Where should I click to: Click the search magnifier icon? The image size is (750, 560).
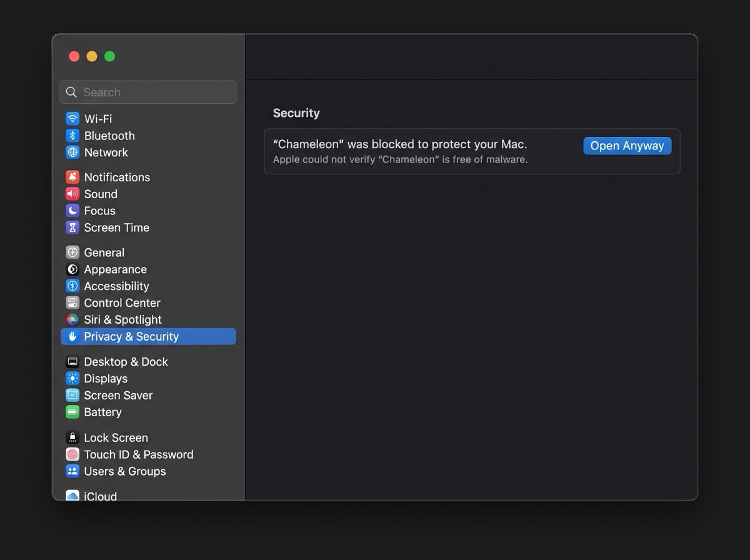[71, 92]
